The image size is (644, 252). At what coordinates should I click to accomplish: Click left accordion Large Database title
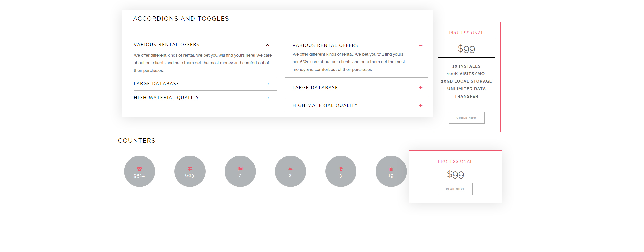click(156, 84)
